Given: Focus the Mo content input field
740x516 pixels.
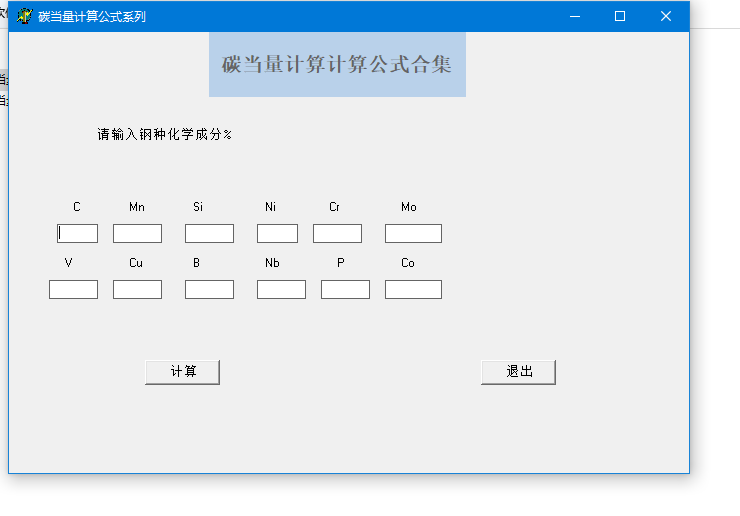Looking at the screenshot, I should [413, 233].
